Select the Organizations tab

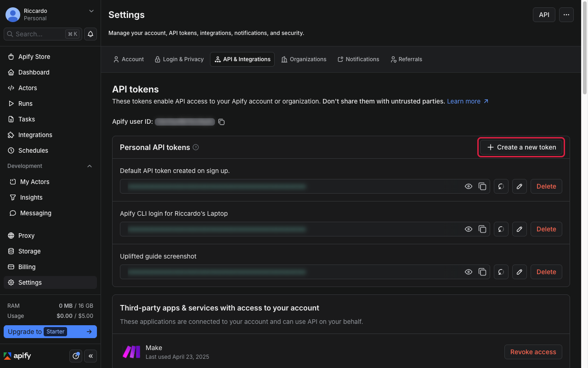[x=304, y=59]
